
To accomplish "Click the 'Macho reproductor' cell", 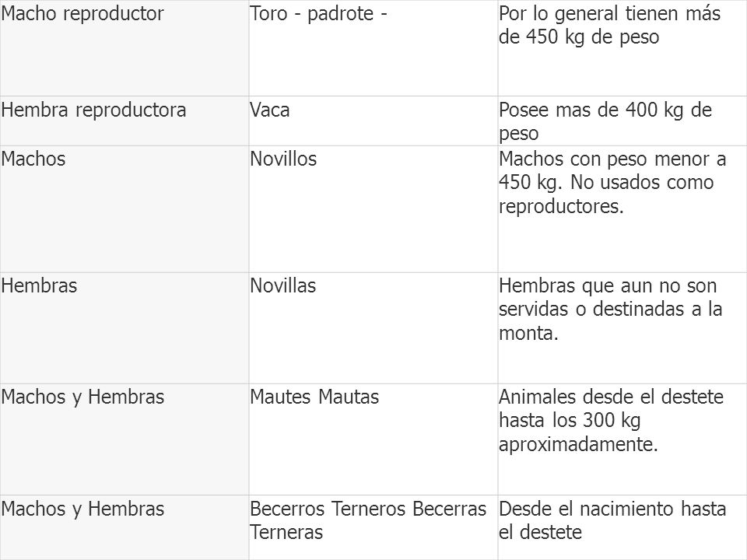I will tap(124, 47).
